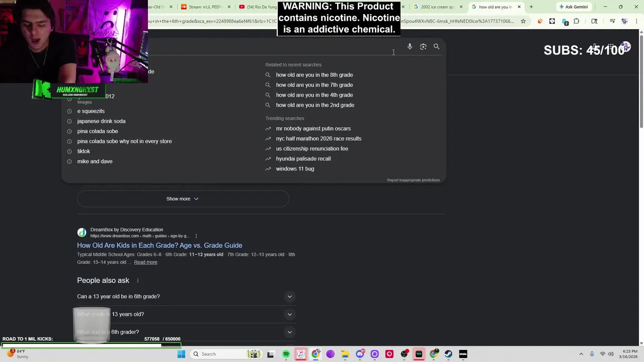Open the Task View taskbar icon
The width and height of the screenshot is (644, 362).
pyautogui.click(x=270, y=354)
